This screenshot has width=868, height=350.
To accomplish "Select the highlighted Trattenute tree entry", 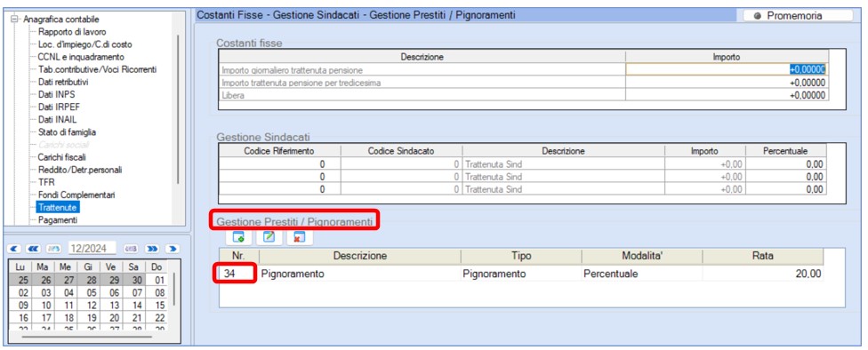I will click(x=58, y=207).
